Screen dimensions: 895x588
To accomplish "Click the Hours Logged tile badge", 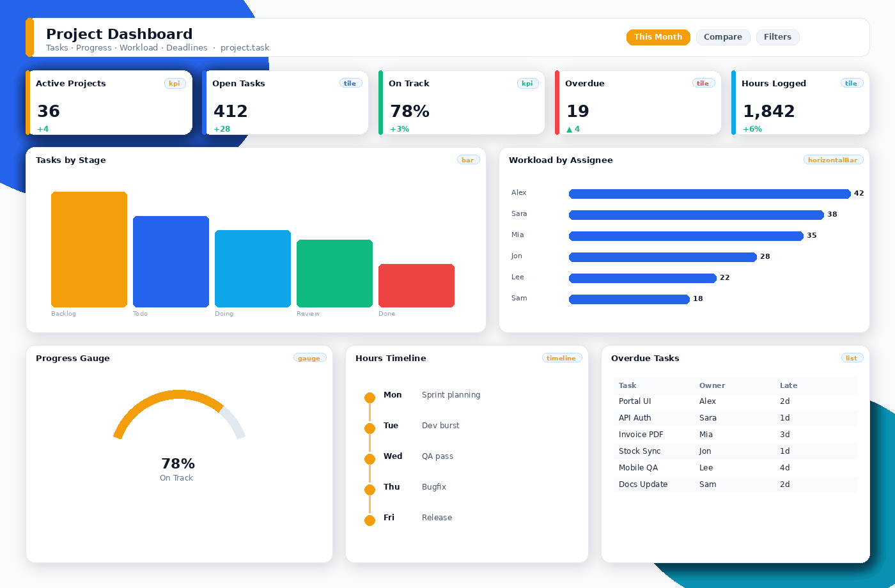I will tap(851, 83).
